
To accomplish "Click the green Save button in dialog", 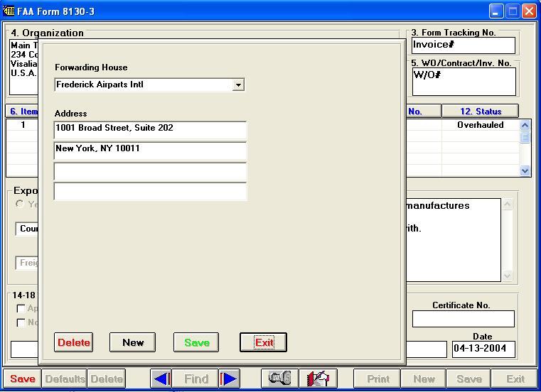I will click(197, 342).
